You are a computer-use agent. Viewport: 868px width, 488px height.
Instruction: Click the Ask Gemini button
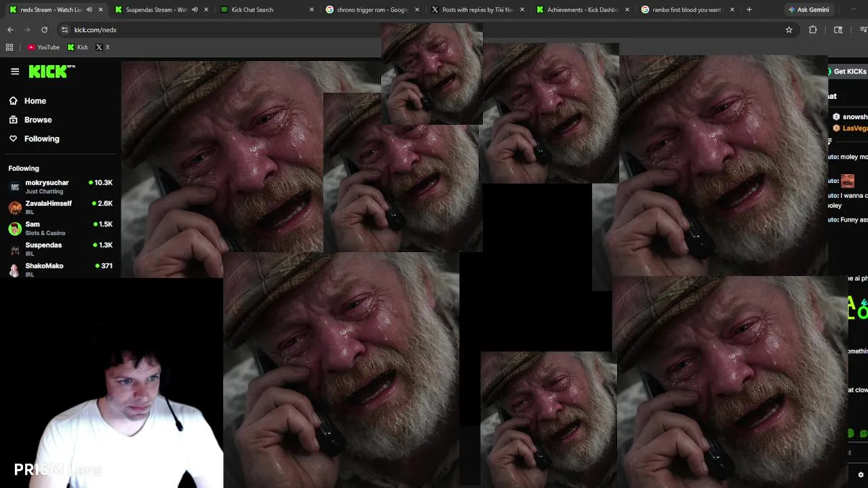coord(808,9)
